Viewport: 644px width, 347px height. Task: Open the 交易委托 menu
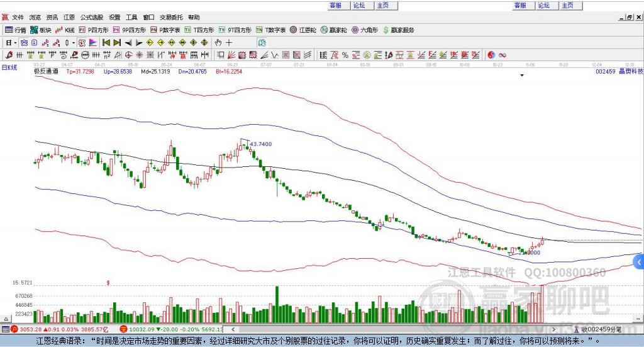point(171,17)
